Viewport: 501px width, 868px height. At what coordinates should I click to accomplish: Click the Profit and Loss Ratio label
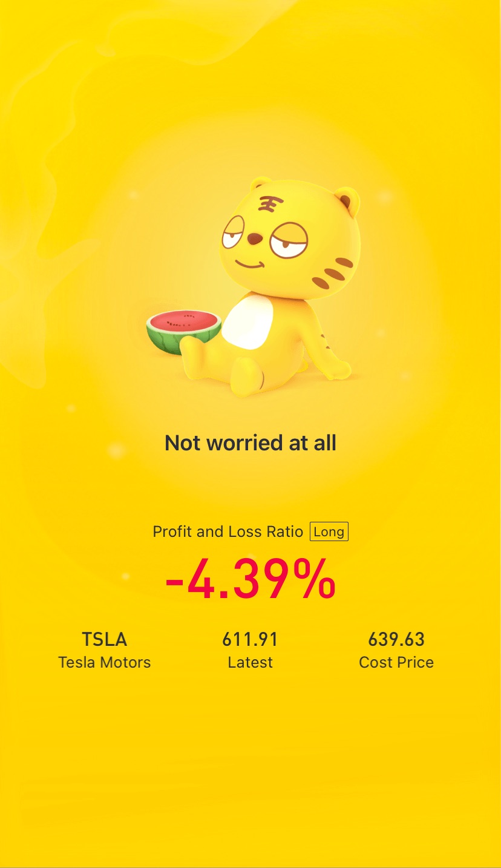[228, 532]
